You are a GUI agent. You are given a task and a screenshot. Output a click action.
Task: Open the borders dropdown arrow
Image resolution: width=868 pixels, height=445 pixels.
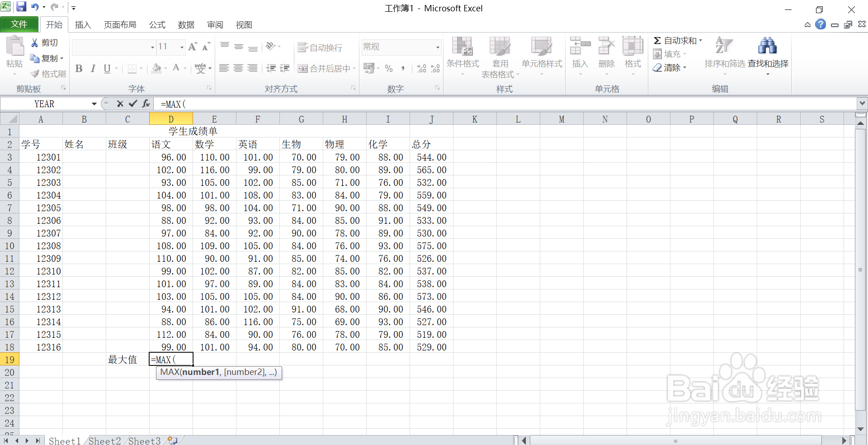[x=142, y=69]
